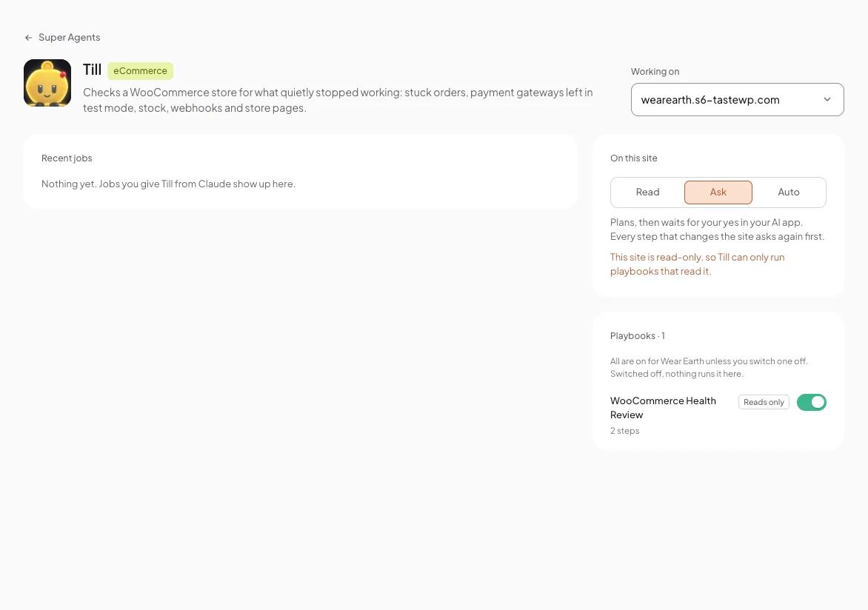Image resolution: width=868 pixels, height=610 pixels.
Task: Click the Reads only badge
Action: click(764, 403)
